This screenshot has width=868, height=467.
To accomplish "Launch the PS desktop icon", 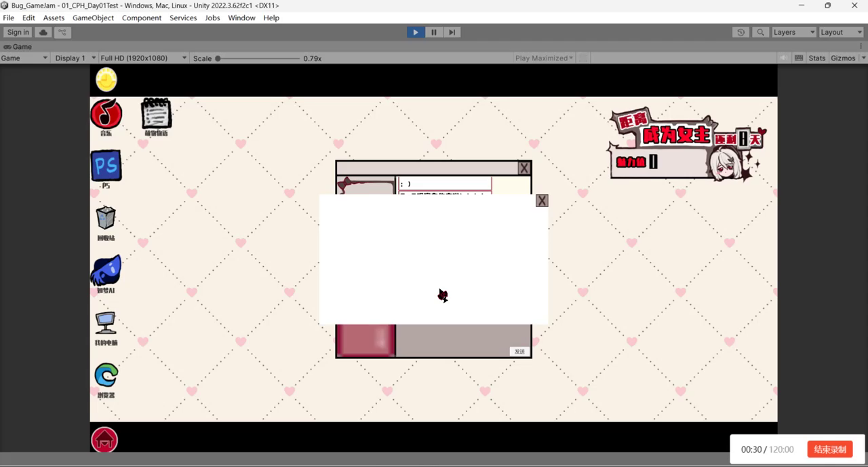I will click(x=106, y=166).
